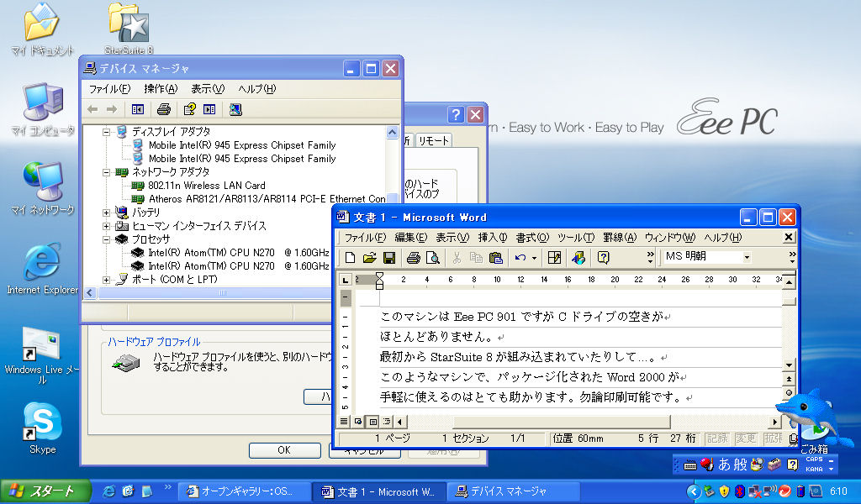Click the printer icon in Device Manager toolbar
Viewport: 861px width, 504px height.
point(164,110)
